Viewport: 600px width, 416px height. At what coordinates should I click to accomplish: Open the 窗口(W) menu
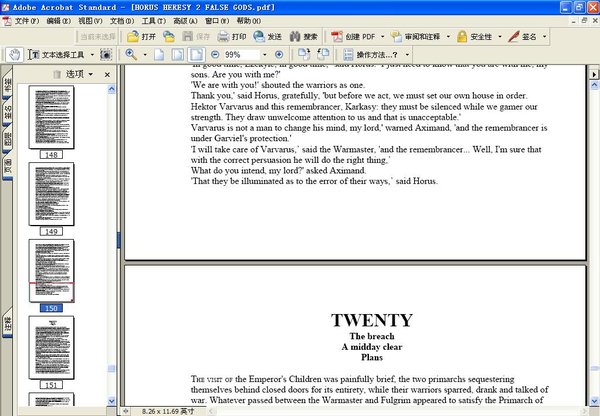click(217, 21)
